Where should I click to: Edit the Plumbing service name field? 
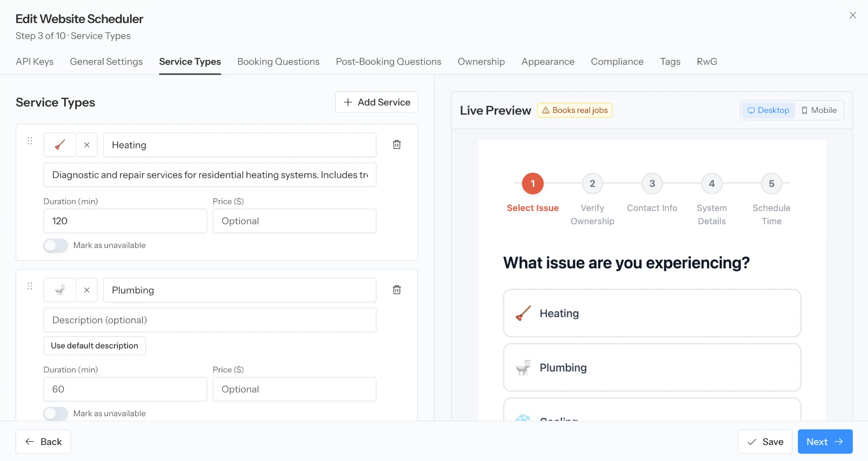tap(240, 290)
